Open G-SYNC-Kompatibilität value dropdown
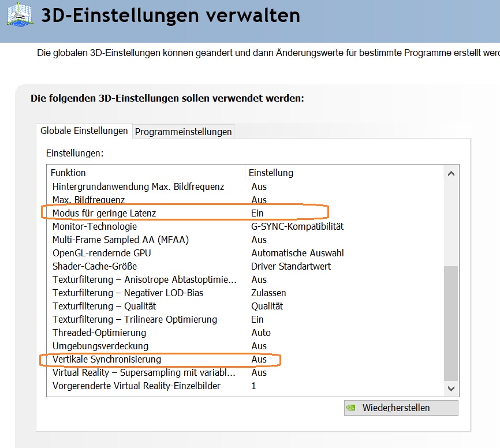Screen dimensions: 500x448 297,226
